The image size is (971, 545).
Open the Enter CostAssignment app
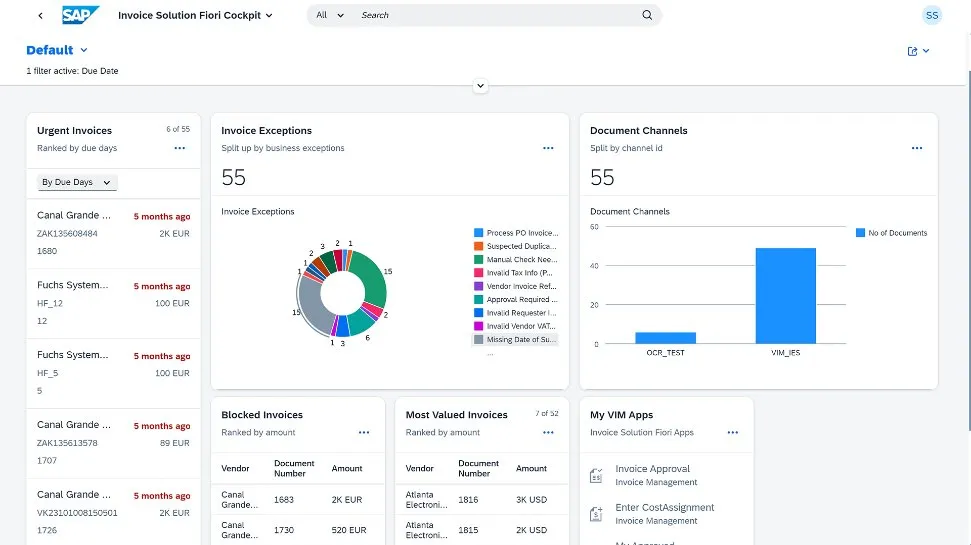tap(664, 508)
